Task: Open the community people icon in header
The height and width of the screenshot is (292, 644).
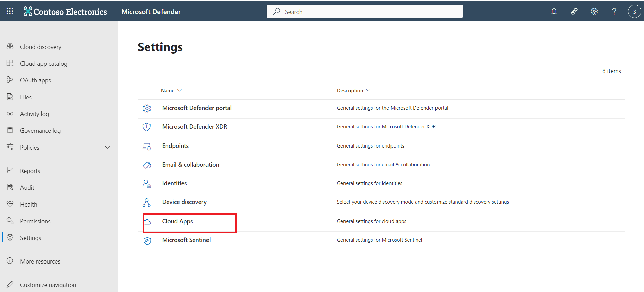Action: coord(574,12)
